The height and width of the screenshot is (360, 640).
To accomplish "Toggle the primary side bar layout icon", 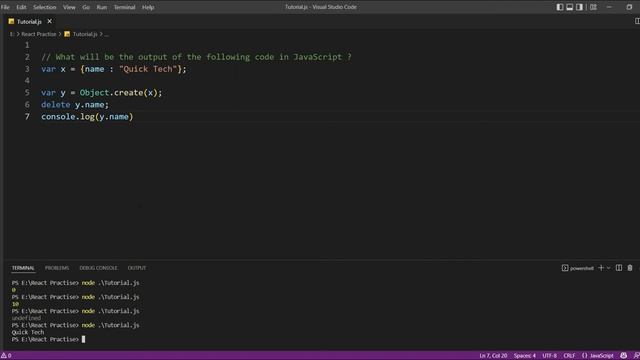I will pyautogui.click(x=560, y=7).
